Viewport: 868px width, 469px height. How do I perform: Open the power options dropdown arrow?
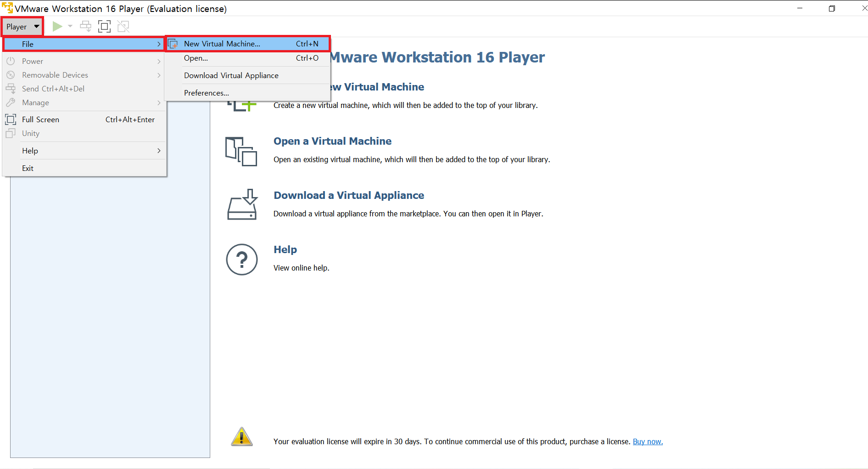(x=70, y=26)
